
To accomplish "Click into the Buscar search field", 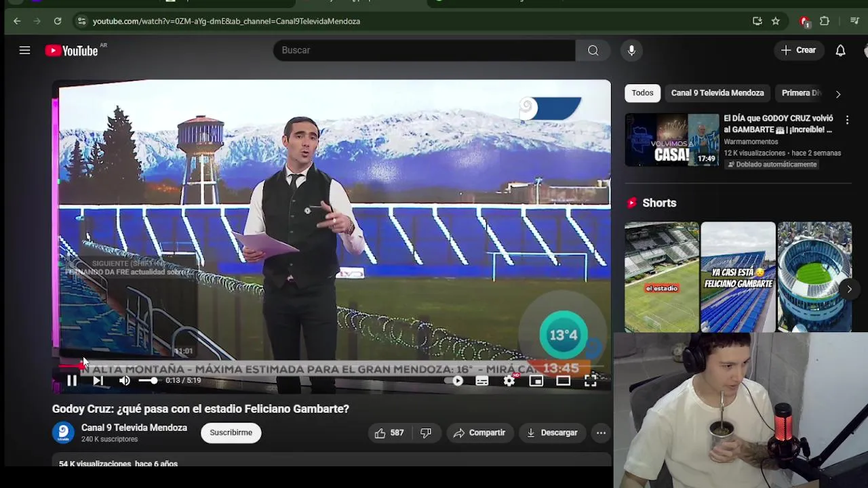I will [425, 50].
